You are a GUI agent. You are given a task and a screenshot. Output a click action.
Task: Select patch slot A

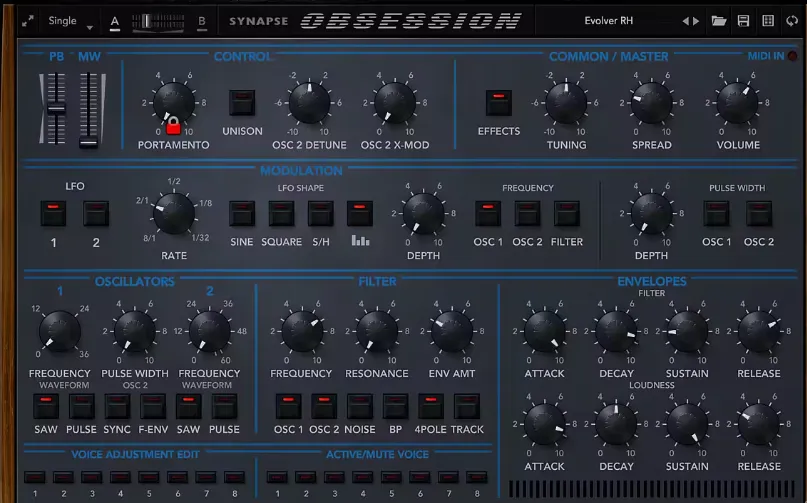pyautogui.click(x=115, y=22)
